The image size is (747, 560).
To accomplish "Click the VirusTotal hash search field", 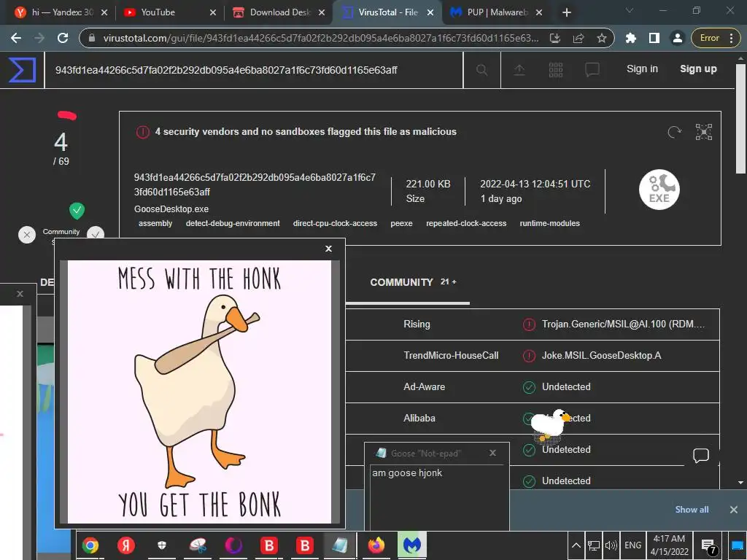I will pos(253,70).
